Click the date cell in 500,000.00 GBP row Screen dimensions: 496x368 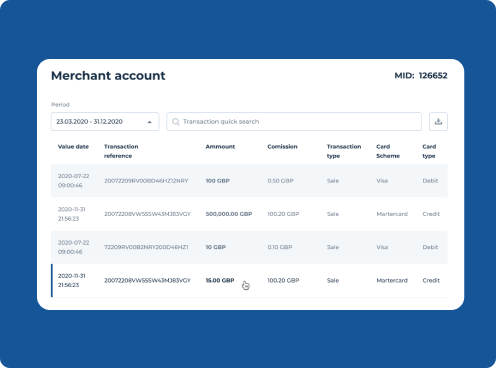coord(72,214)
